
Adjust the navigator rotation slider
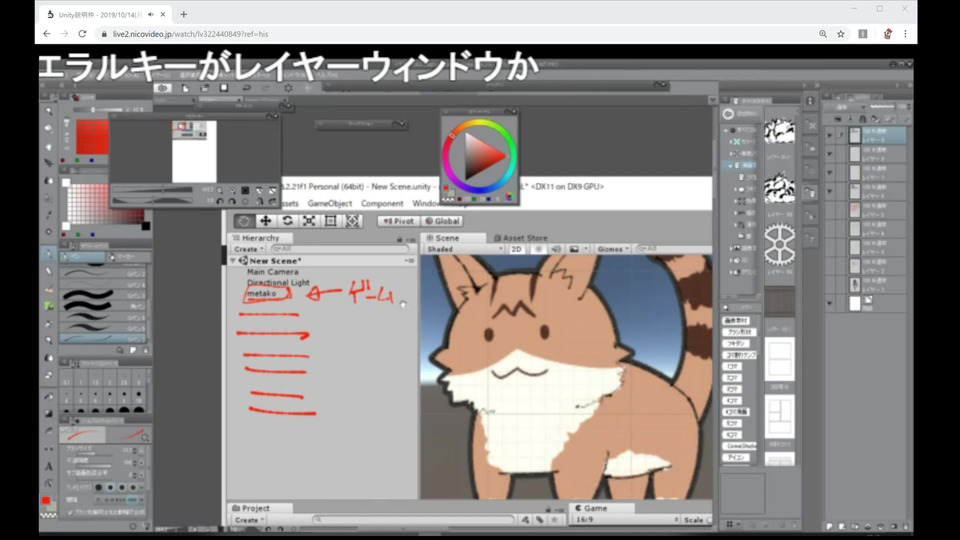click(152, 200)
